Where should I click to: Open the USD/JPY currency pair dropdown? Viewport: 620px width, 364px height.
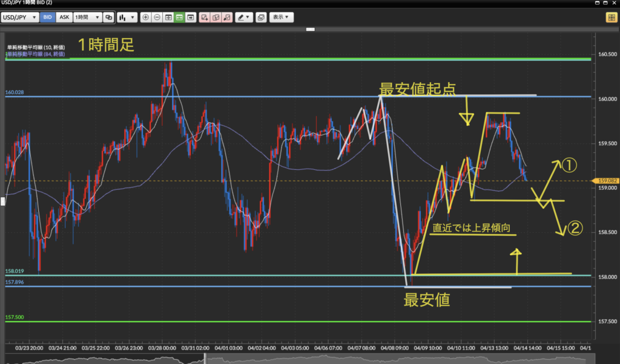pos(20,18)
